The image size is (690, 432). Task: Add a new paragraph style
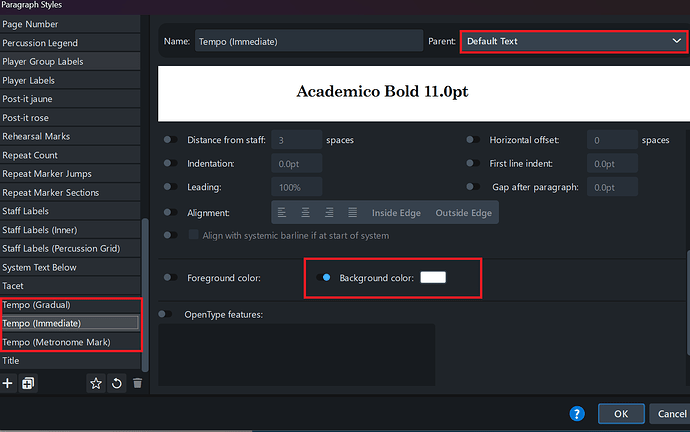[x=8, y=383]
